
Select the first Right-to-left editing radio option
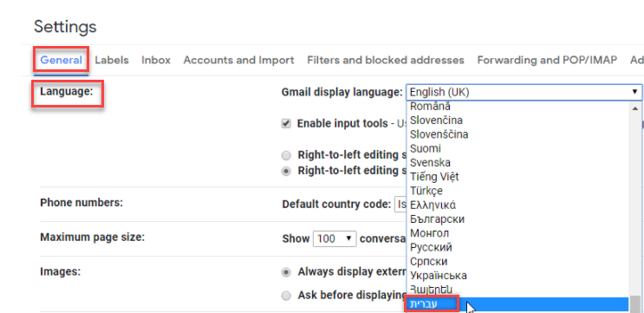[x=286, y=156]
